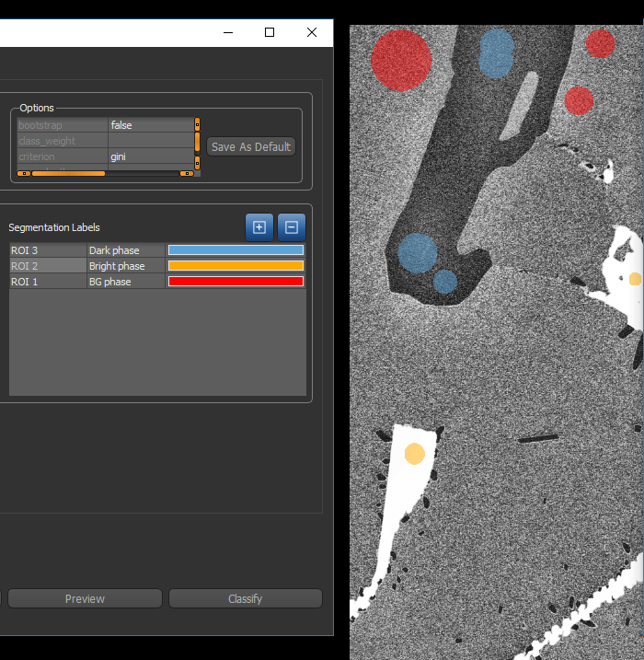The width and height of the screenshot is (644, 660).
Task: Close the segmentation dialog window
Action: pyautogui.click(x=312, y=32)
